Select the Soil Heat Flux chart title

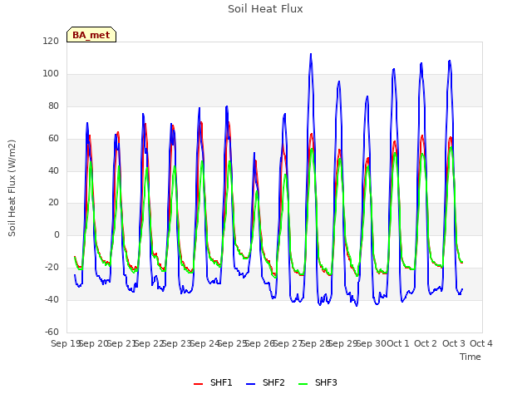[265, 9]
